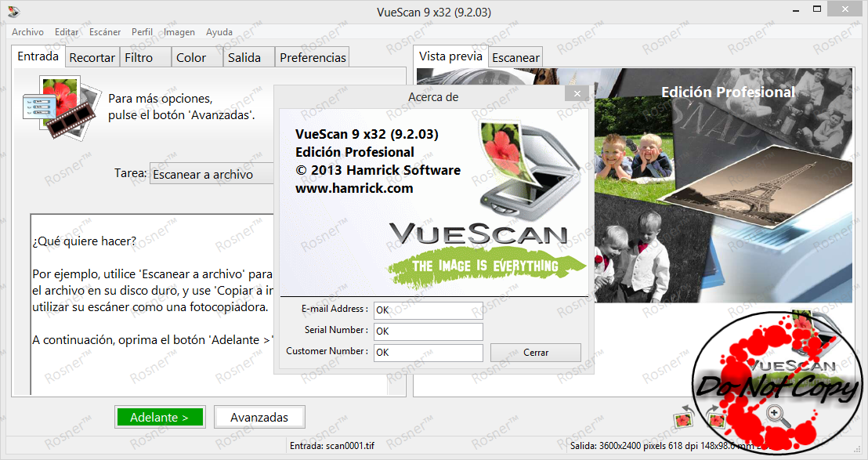Select the Escanear tab
Screen dimensions: 868x460
(515, 57)
